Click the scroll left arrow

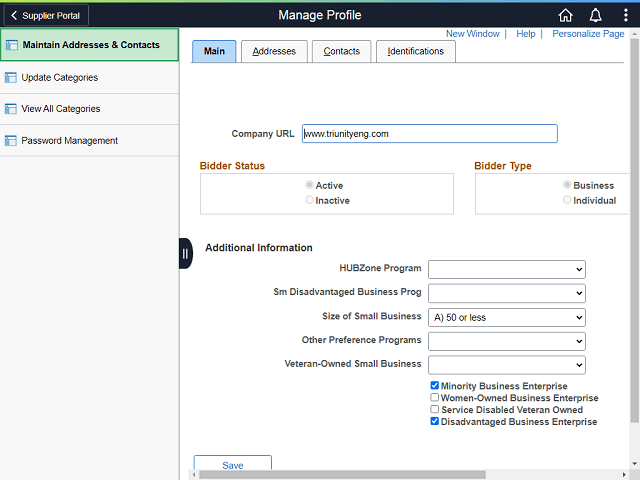194,475
